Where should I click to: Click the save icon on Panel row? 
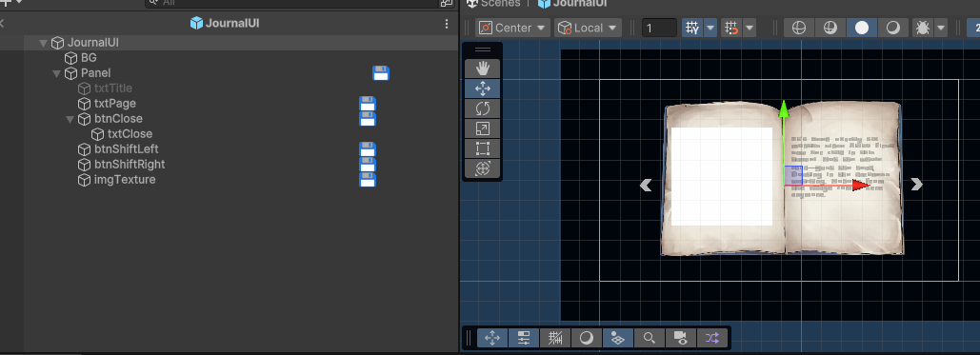(x=381, y=73)
